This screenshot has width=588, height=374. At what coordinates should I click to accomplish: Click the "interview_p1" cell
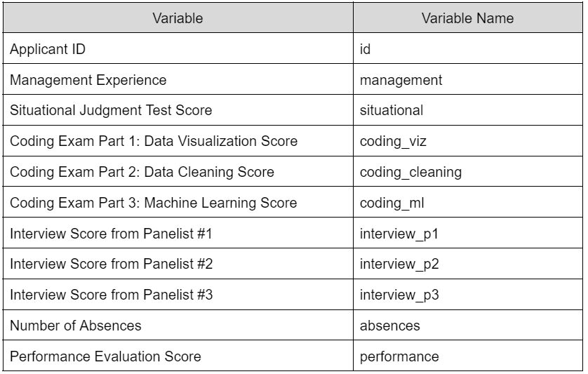tap(399, 234)
